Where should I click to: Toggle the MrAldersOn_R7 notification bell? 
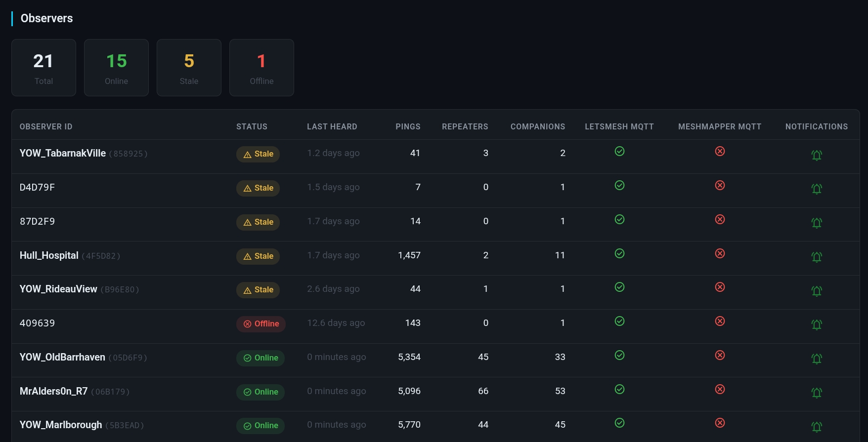pyautogui.click(x=816, y=393)
